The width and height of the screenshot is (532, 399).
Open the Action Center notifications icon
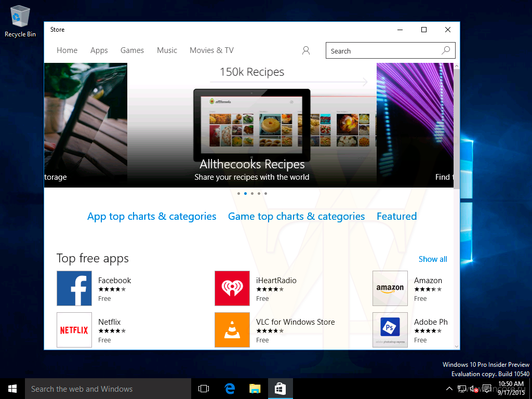point(487,389)
